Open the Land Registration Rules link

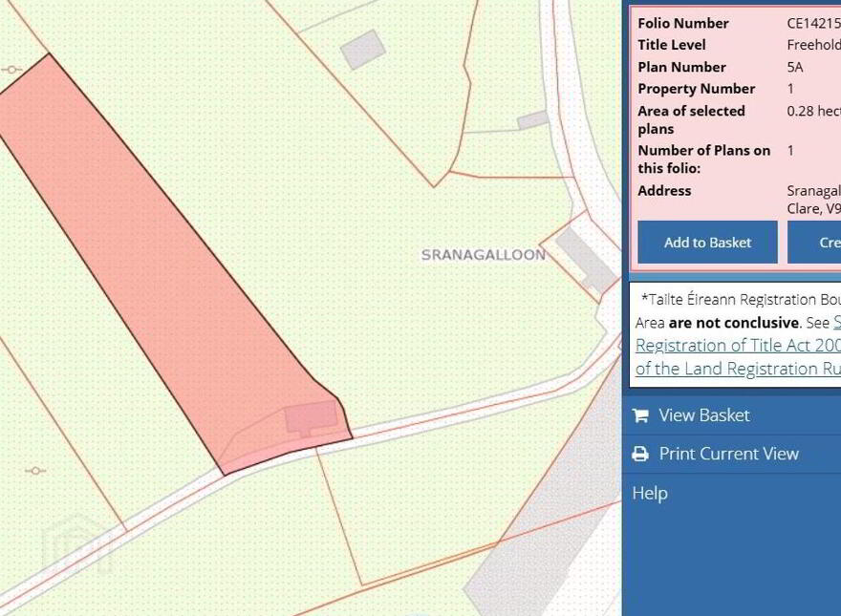738,369
